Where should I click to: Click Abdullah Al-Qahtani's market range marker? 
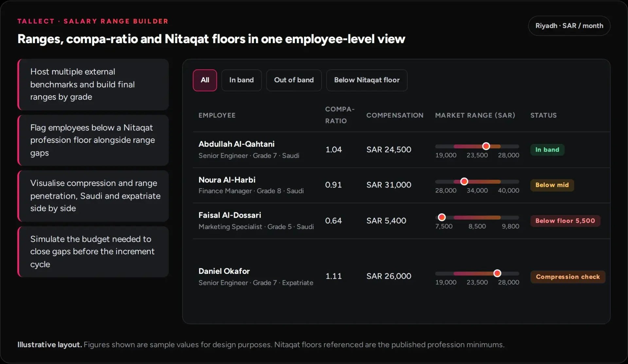coord(486,146)
